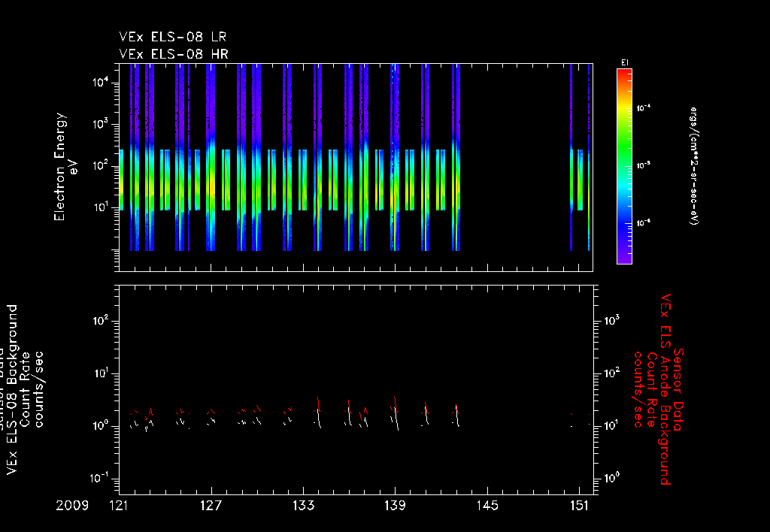The width and height of the screenshot is (770, 532).
Task: Click the 'El' label above the colorbar
Action: pos(625,63)
